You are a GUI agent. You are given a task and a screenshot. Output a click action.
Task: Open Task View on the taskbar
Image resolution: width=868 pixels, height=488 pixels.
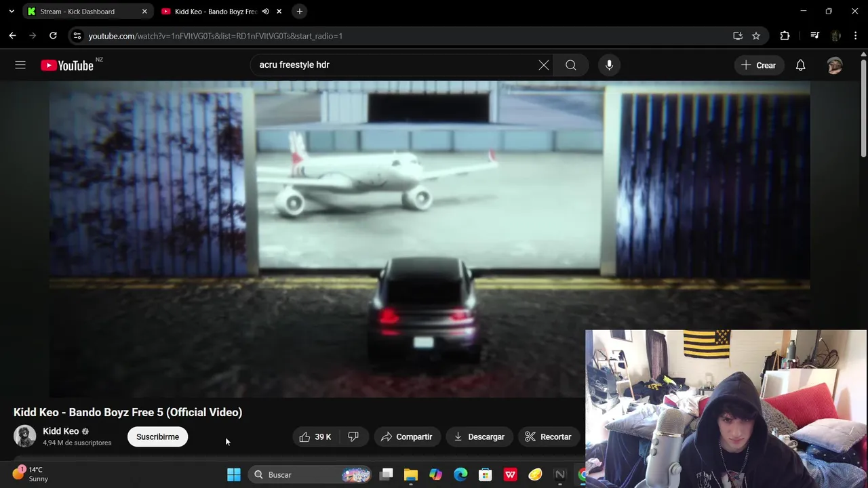[x=387, y=475]
